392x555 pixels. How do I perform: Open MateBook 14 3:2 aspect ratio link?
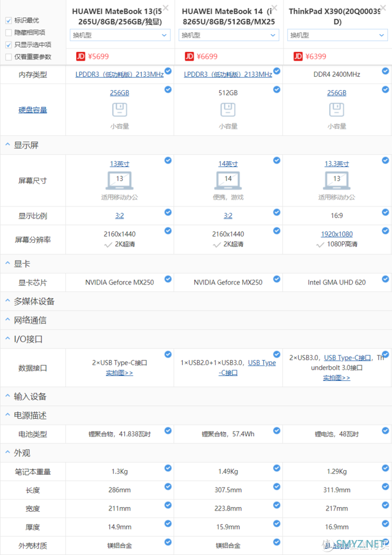click(x=228, y=216)
